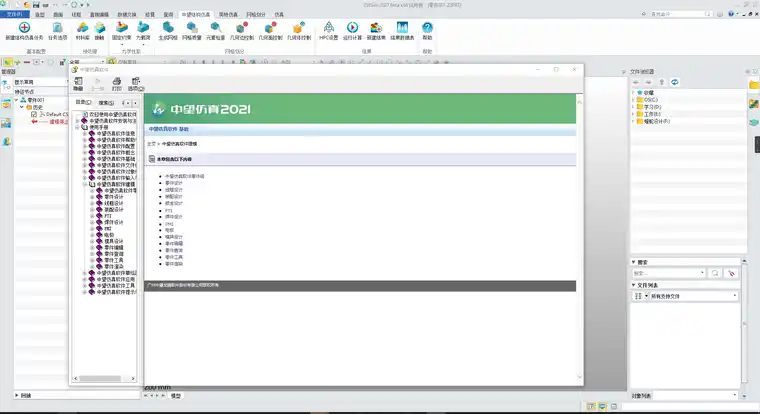Click the new result icon

pos(376,30)
